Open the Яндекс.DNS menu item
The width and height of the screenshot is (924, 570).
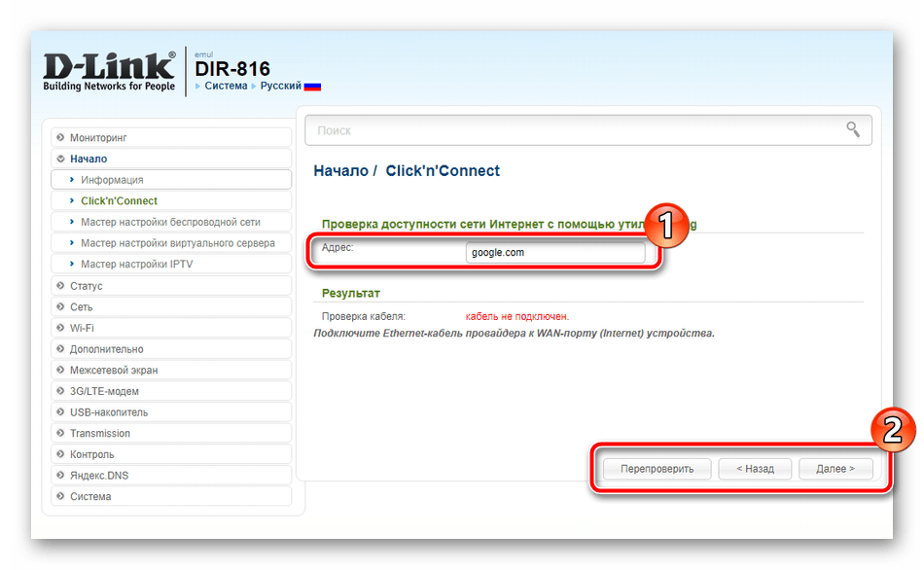click(171, 475)
